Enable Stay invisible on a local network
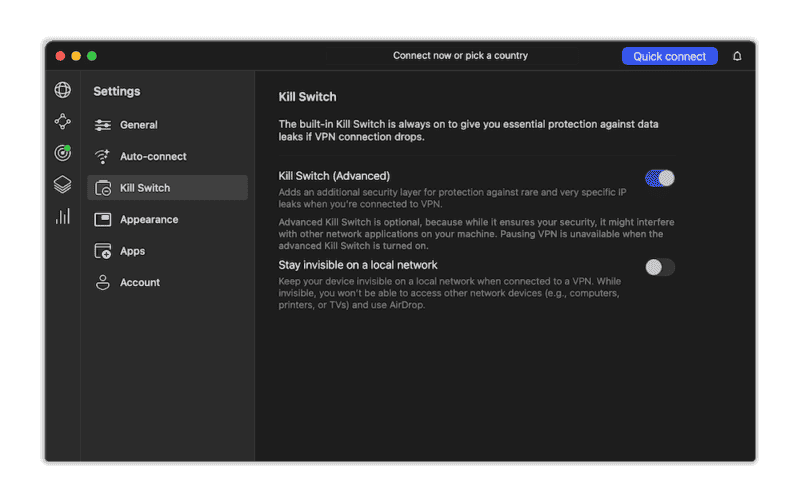This screenshot has width=800, height=502. [660, 267]
